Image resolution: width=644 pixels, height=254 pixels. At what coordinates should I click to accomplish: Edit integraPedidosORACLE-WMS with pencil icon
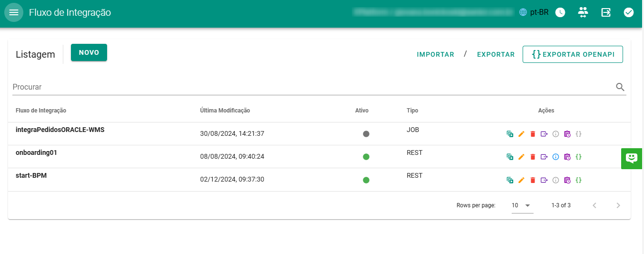pyautogui.click(x=521, y=134)
